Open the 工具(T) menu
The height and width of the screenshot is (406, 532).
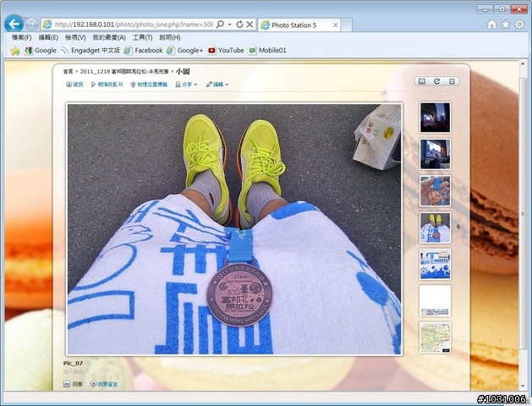pos(142,38)
